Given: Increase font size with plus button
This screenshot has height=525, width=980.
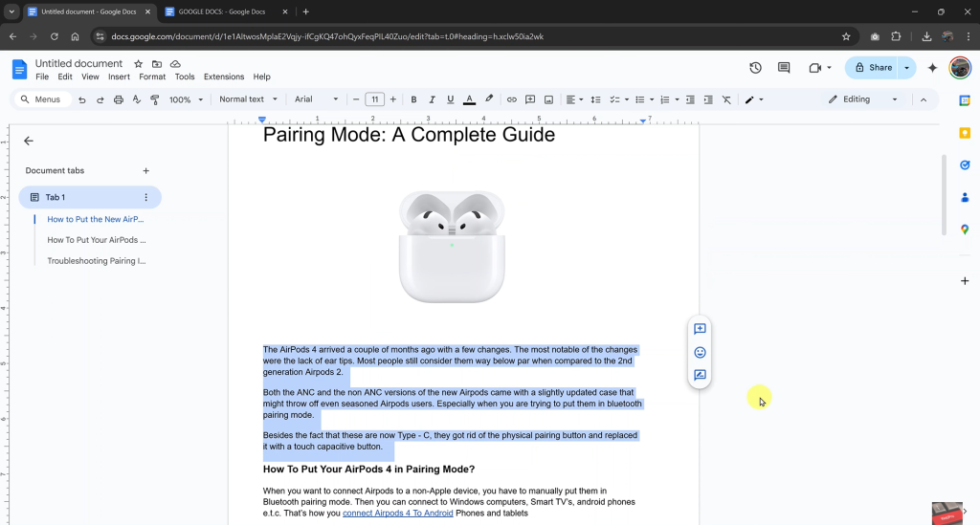Looking at the screenshot, I should [393, 99].
